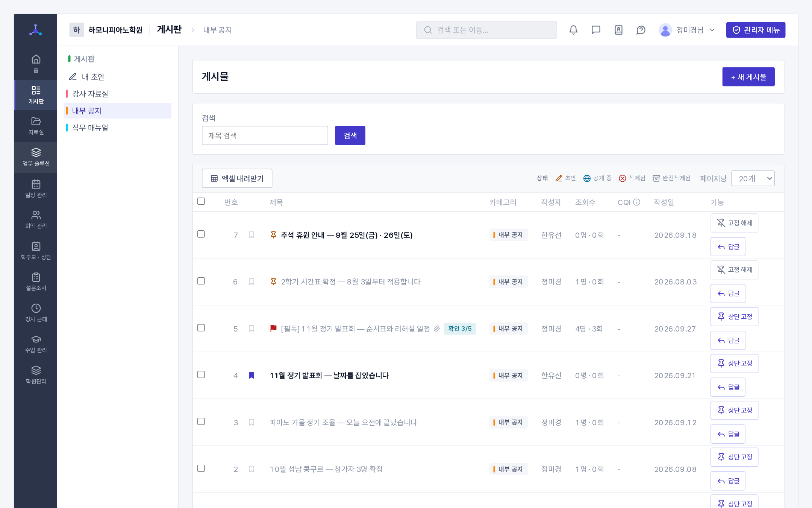The height and width of the screenshot is (508, 812).
Task: Open post titled 10월 성남 콩쿠르
Action: coord(326,469)
